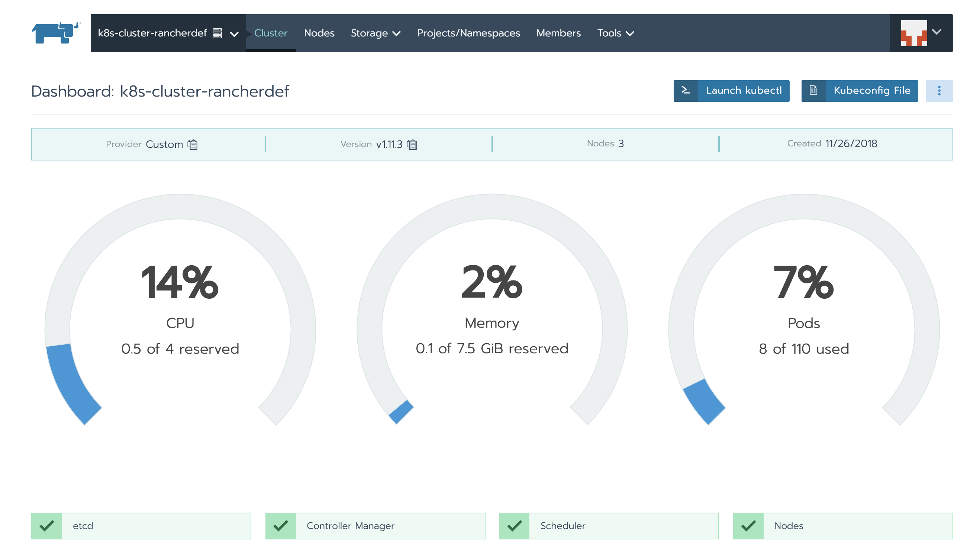Screen dimensions: 980x555
Task: Copy the Version with clipboard icon
Action: tap(411, 145)
